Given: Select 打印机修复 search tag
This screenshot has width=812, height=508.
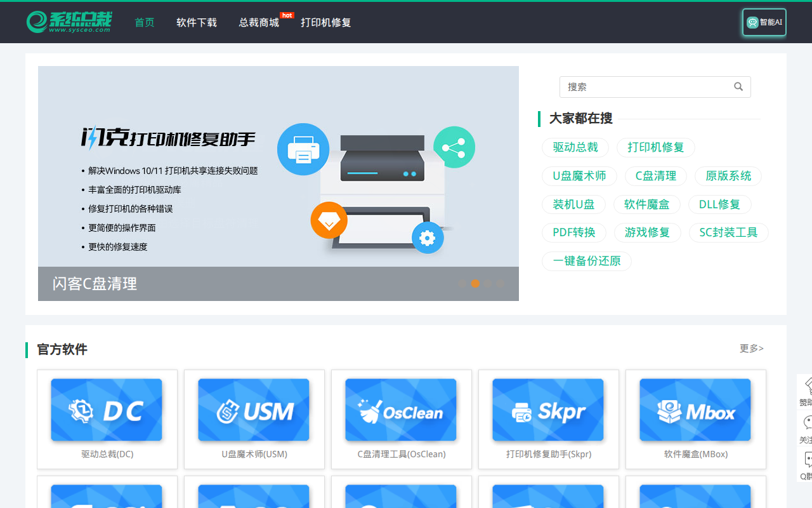Looking at the screenshot, I should click(x=656, y=147).
